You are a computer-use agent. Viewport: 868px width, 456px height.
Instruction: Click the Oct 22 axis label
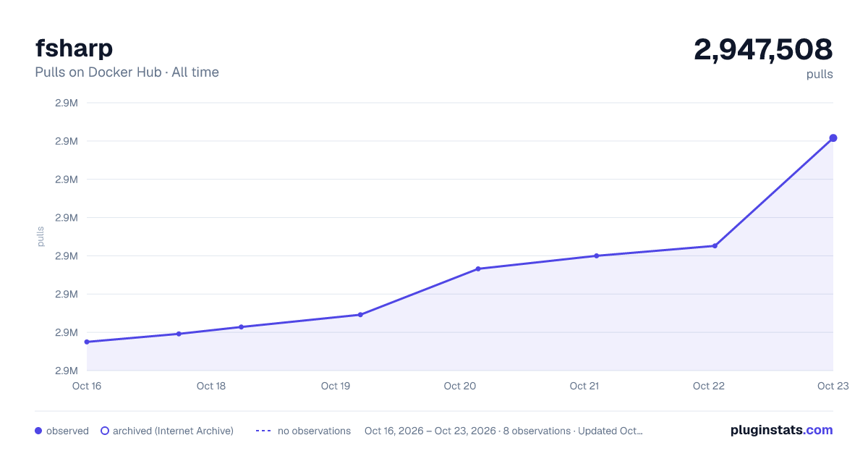coord(709,386)
